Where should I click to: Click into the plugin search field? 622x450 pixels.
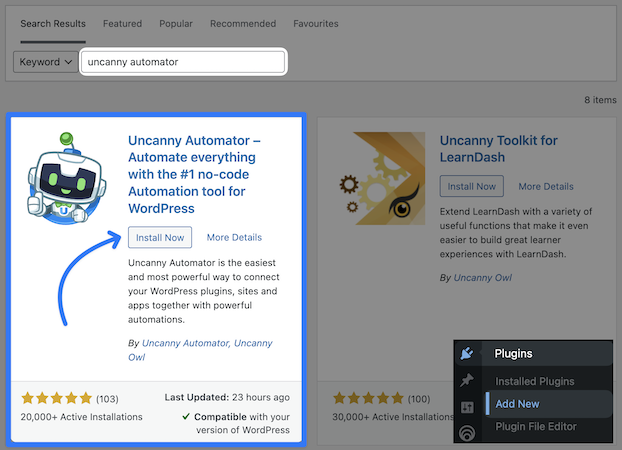183,62
